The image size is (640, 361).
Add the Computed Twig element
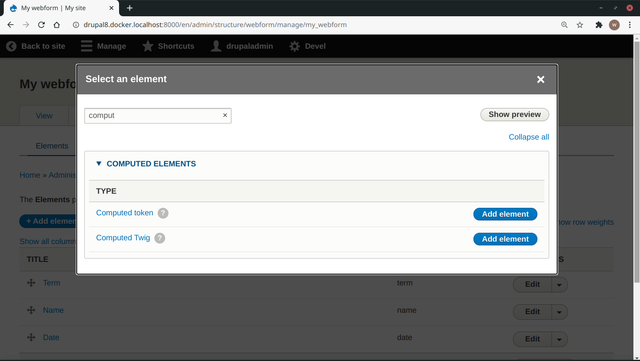[x=505, y=239]
